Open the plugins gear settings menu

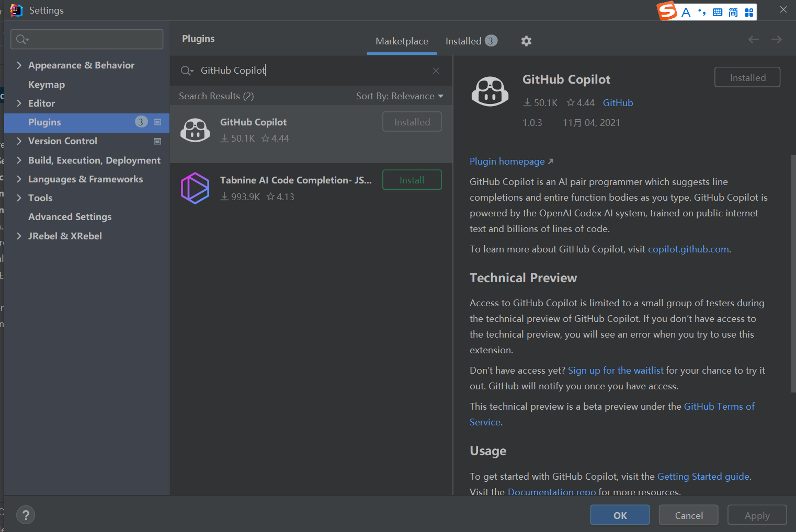(526, 41)
